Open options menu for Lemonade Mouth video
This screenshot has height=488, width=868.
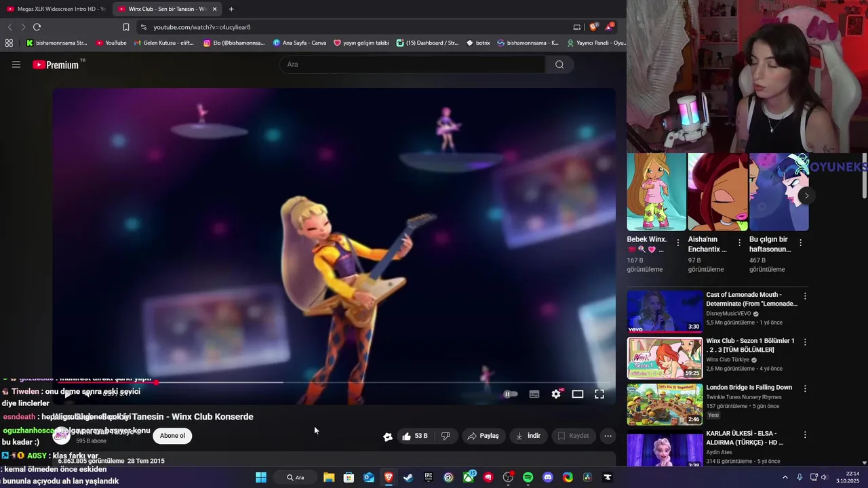coord(805,296)
